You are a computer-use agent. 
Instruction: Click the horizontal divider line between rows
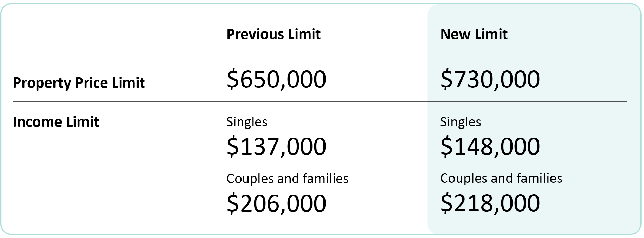(x=320, y=102)
